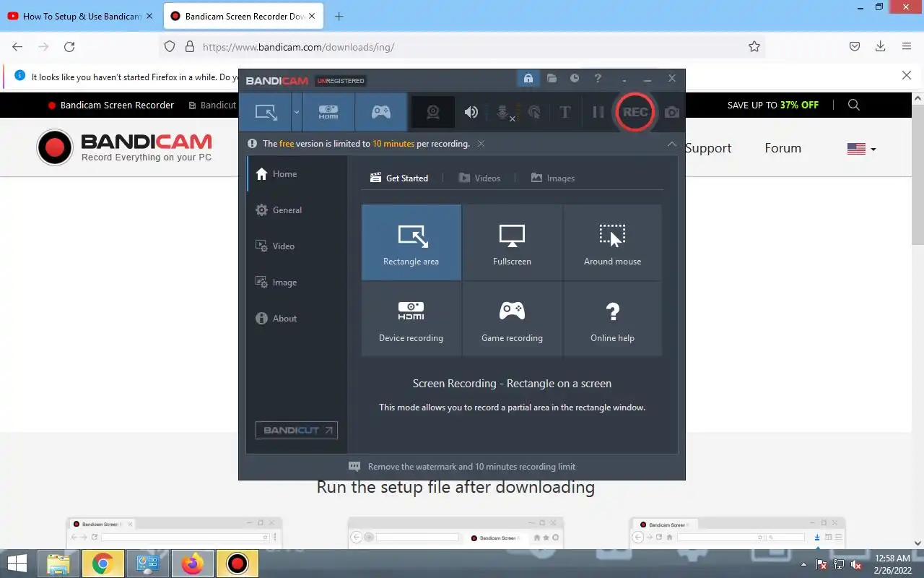
Task: Open the Windows Start button
Action: coord(17,564)
